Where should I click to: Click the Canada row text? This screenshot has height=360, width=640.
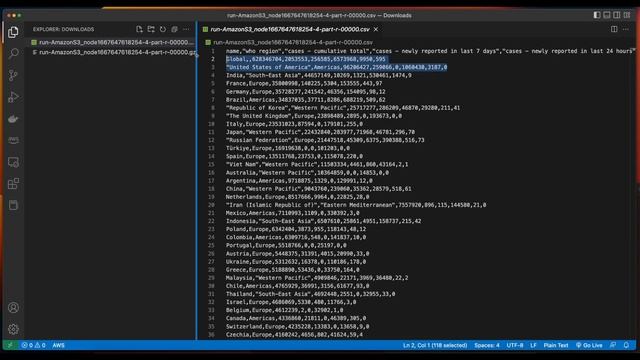tap(296, 318)
